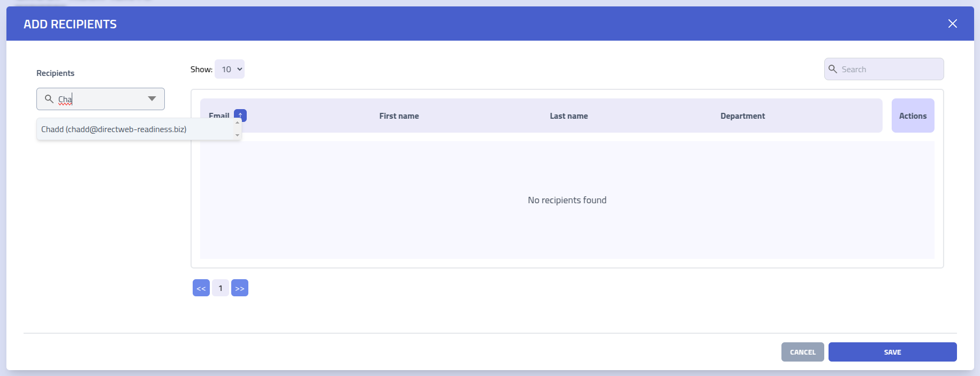Go to last page with >> button
The height and width of the screenshot is (376, 980).
click(240, 288)
